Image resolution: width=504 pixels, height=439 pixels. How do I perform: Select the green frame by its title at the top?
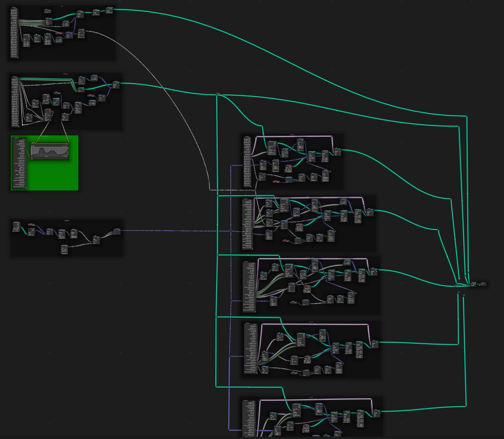(x=44, y=136)
